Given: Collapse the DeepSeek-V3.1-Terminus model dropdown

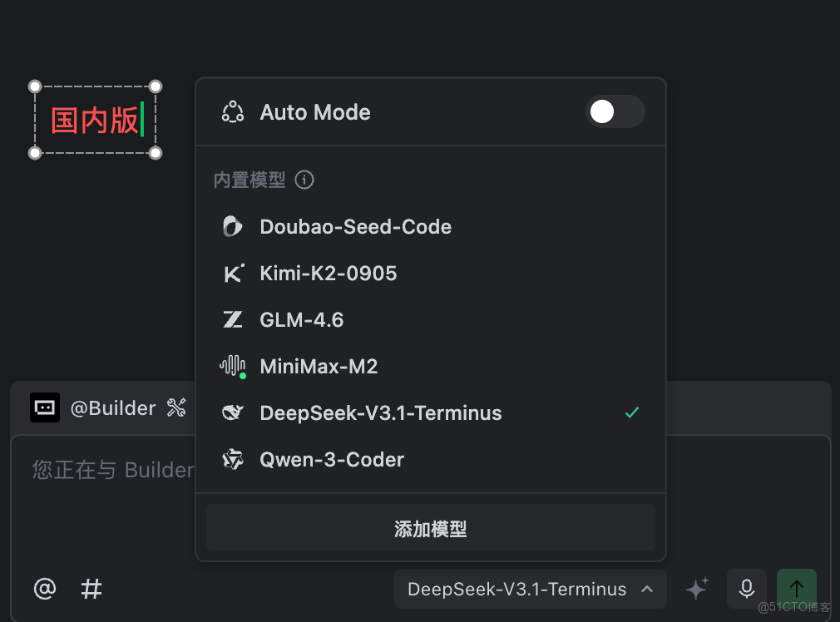Looking at the screenshot, I should (516, 590).
